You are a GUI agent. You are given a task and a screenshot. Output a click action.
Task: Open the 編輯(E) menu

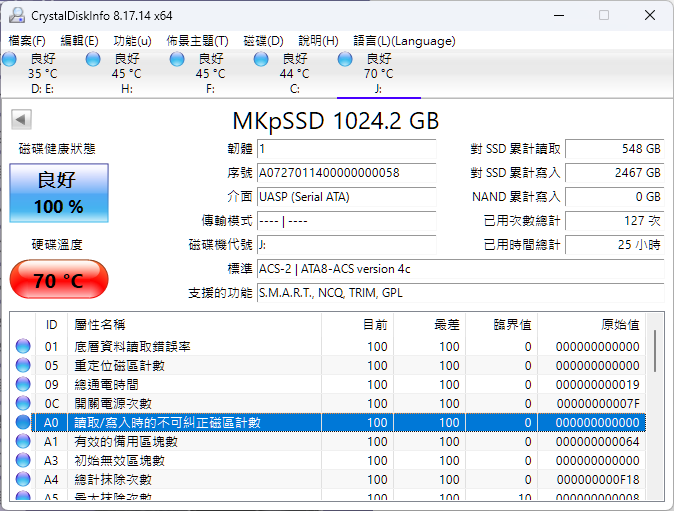tap(80, 41)
